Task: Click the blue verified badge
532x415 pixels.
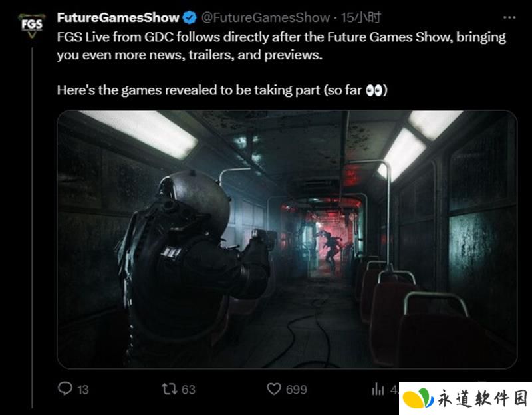Action: (x=190, y=18)
